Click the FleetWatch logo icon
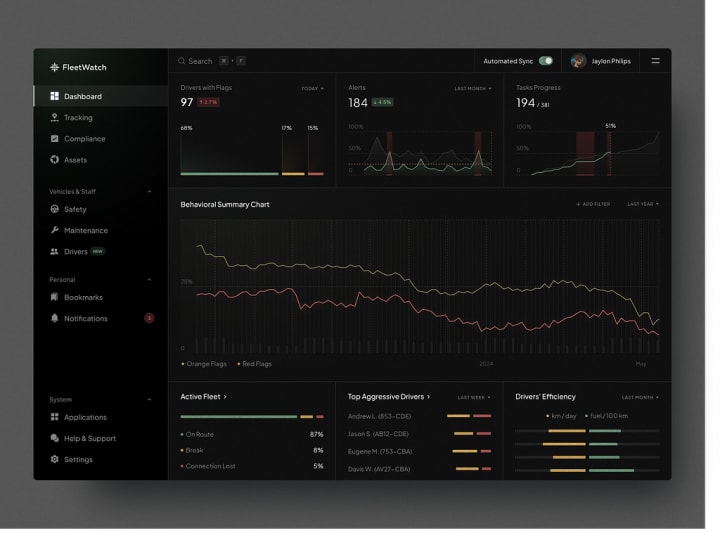Image resolution: width=720 pixels, height=540 pixels. point(55,68)
